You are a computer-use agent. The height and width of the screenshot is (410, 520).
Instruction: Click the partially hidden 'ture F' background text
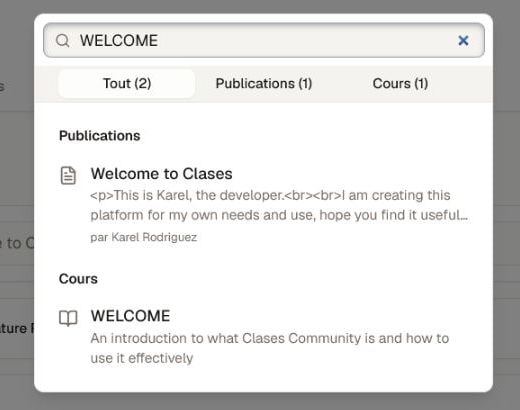tap(17, 328)
